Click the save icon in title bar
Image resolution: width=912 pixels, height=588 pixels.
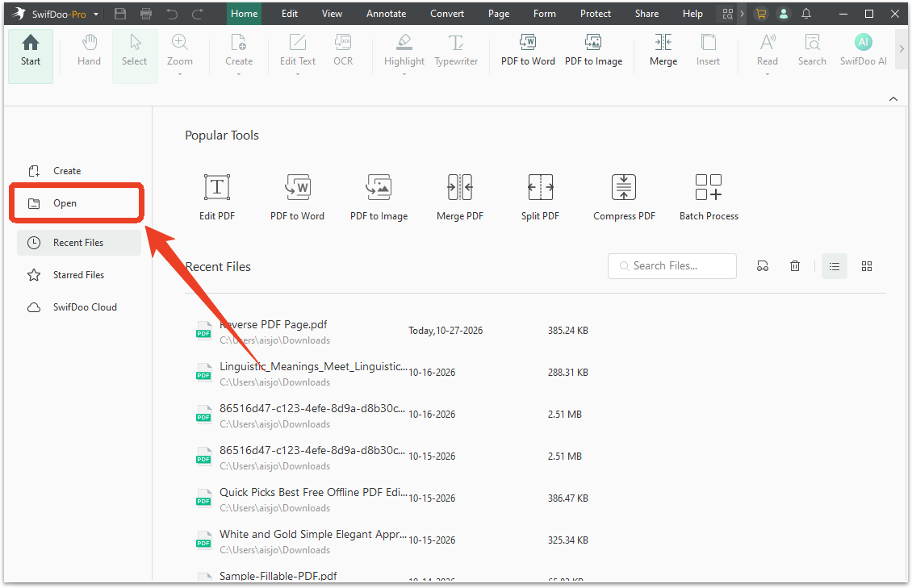coord(120,14)
